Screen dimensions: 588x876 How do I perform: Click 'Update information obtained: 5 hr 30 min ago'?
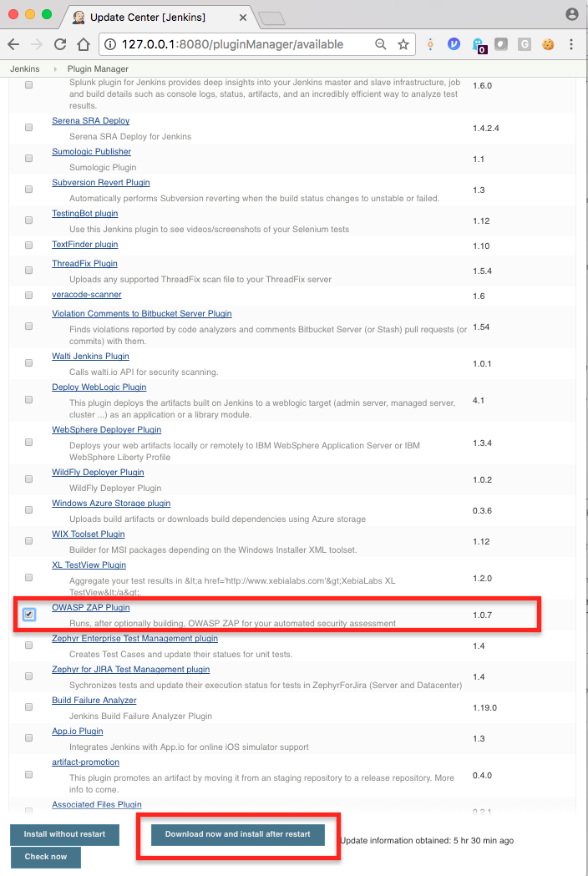click(x=427, y=840)
